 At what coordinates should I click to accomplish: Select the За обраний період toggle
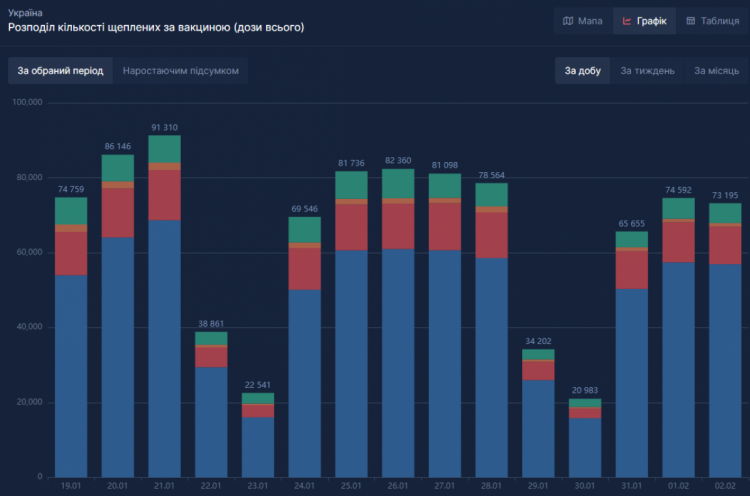(60, 71)
